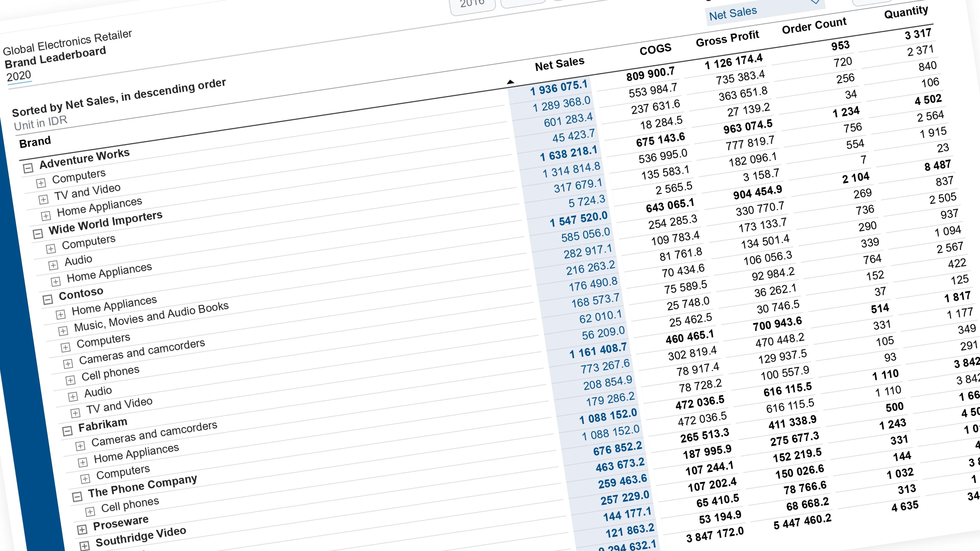Screen dimensions: 980x551
Task: Expand Computers under Adventure Works
Action: point(41,183)
